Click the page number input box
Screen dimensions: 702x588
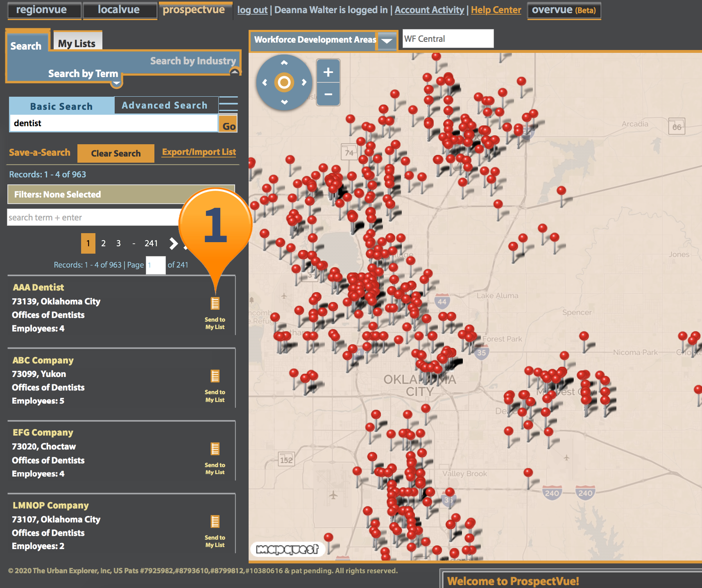coord(156,265)
